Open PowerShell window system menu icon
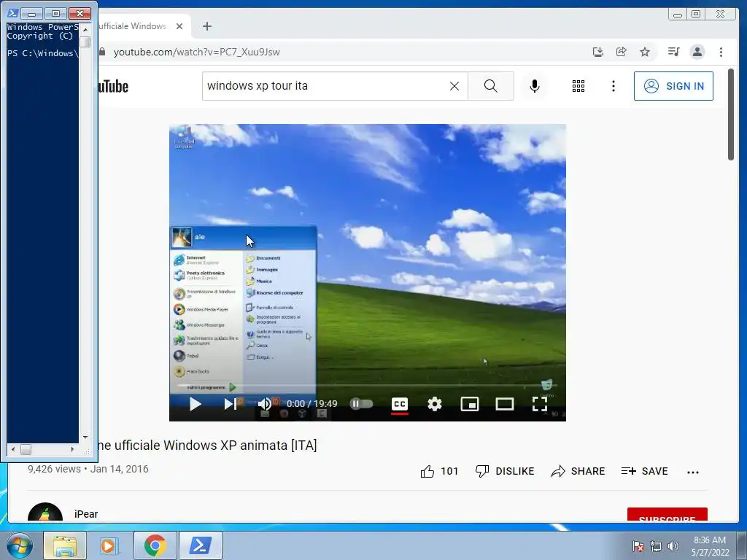This screenshot has height=560, width=747. pos(12,13)
